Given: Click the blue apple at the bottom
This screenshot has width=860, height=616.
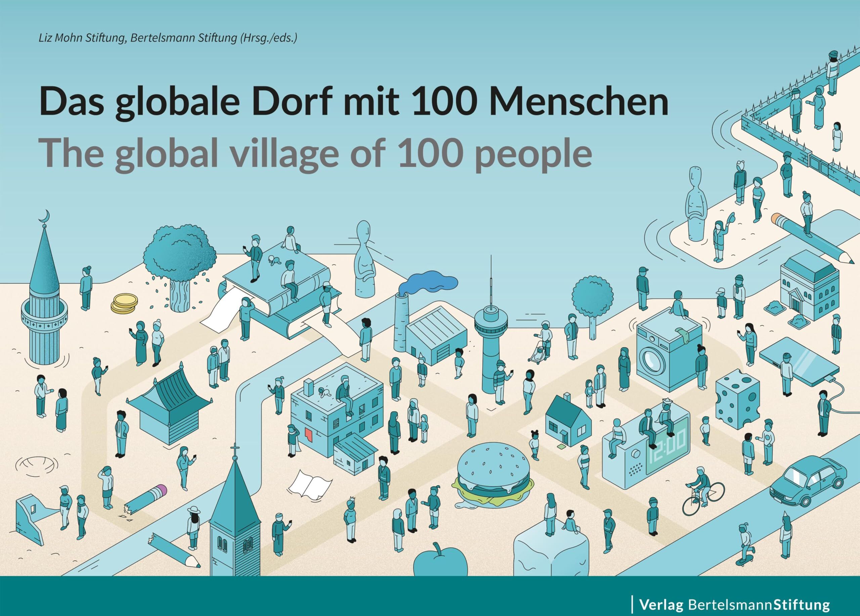Looking at the screenshot, I should point(440,559).
